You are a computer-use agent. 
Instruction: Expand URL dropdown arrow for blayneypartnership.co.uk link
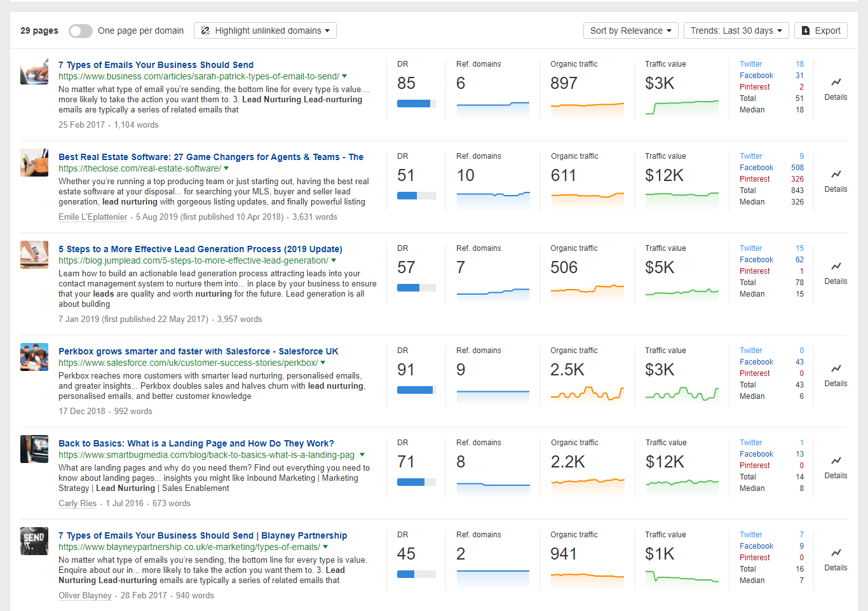pos(325,547)
